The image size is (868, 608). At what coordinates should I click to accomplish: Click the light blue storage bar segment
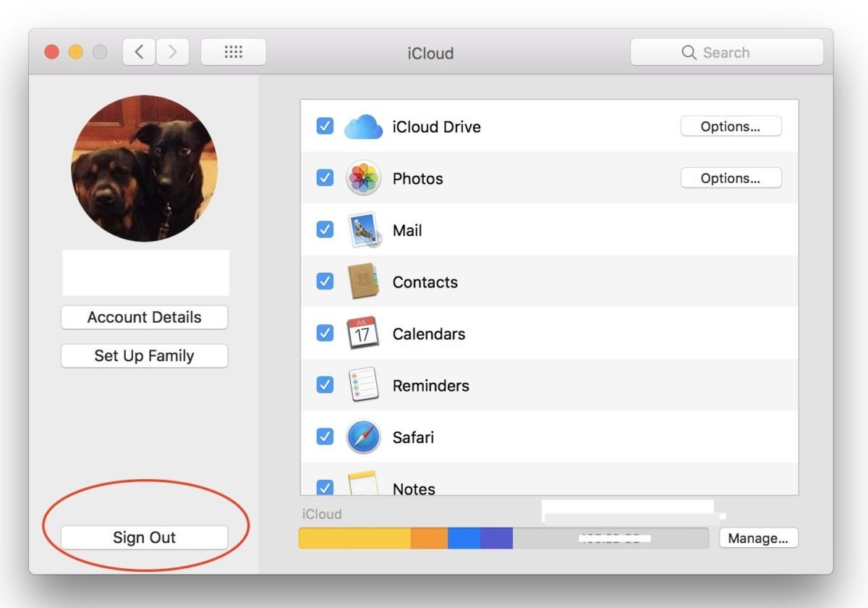[464, 538]
